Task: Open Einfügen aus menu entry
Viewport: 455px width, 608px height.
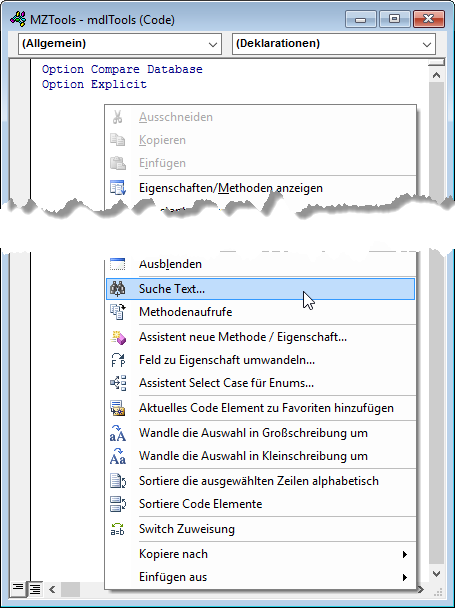Action: point(260,577)
